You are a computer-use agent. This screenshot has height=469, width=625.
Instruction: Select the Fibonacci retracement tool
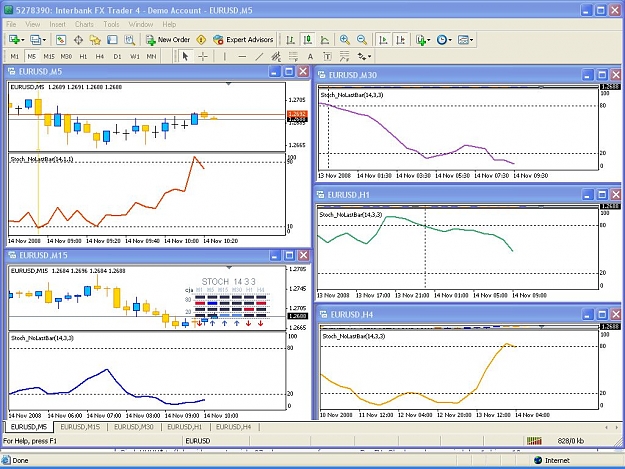coord(293,57)
